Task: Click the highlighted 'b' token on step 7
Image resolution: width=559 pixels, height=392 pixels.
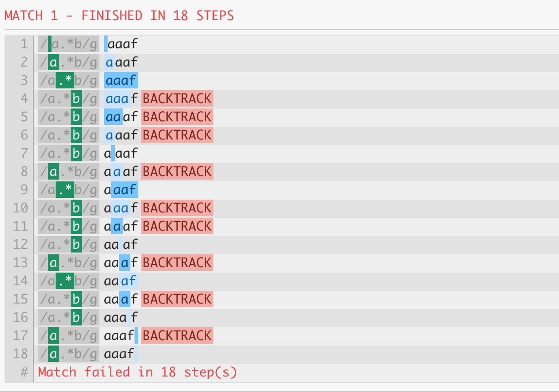Action: [77, 154]
